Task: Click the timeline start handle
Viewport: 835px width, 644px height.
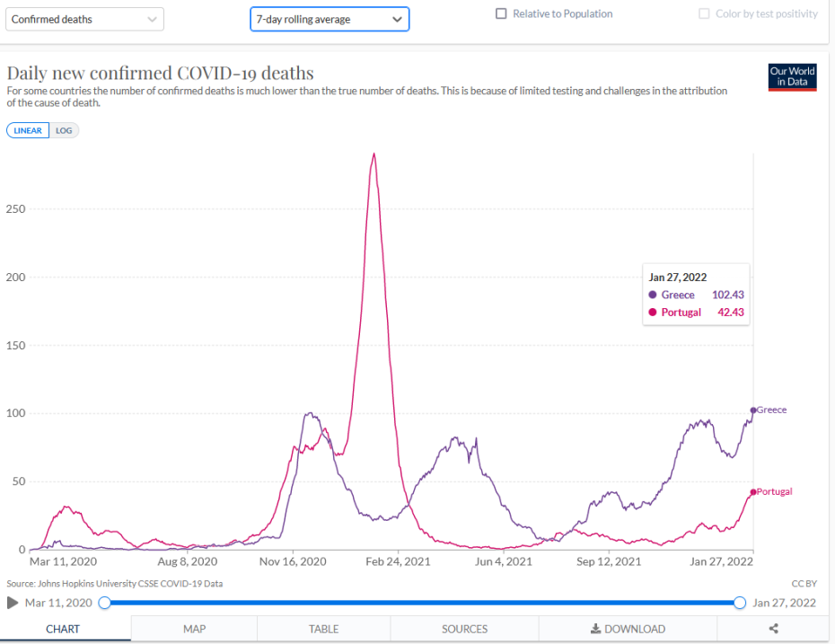Action: point(104,603)
